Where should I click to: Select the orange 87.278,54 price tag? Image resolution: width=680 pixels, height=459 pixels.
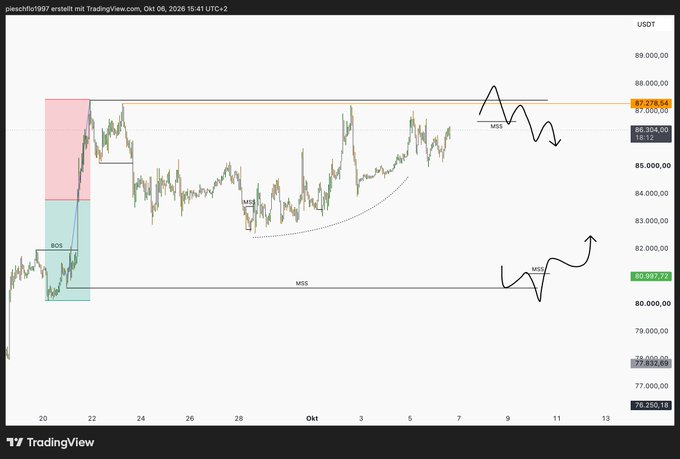click(651, 103)
